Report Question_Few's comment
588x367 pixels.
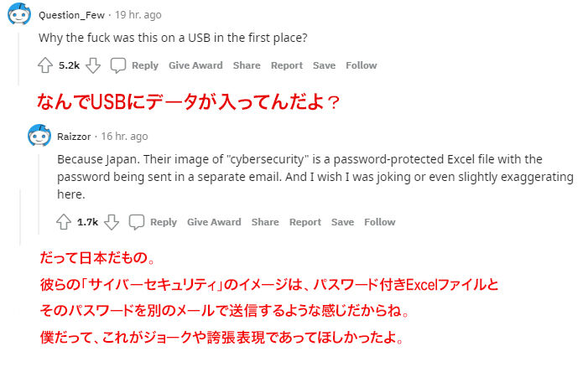click(287, 65)
